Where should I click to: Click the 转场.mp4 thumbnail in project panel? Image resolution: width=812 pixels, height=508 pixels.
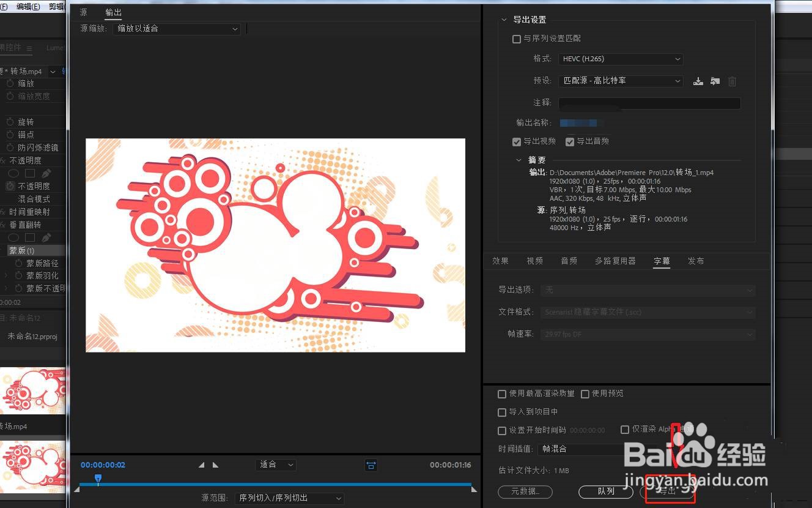(x=32, y=391)
